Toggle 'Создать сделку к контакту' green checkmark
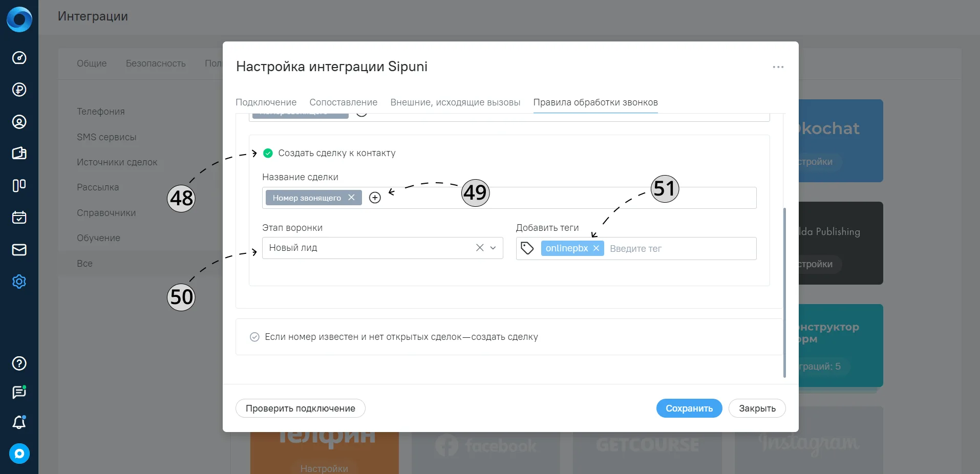 268,153
